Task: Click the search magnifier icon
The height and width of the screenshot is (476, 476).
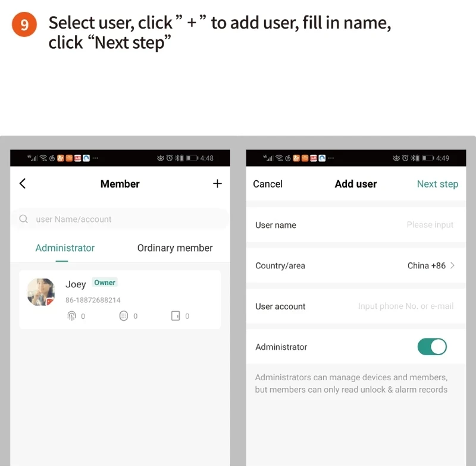Action: pyautogui.click(x=23, y=219)
